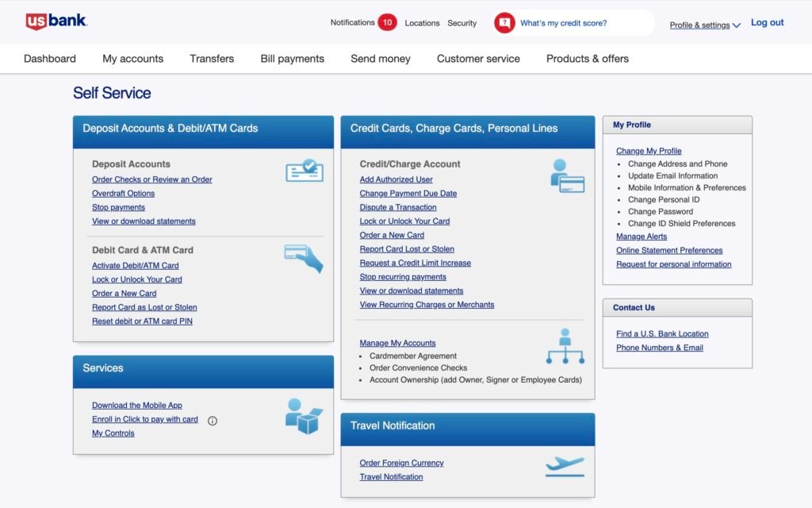Click What's my credit score link

[564, 23]
